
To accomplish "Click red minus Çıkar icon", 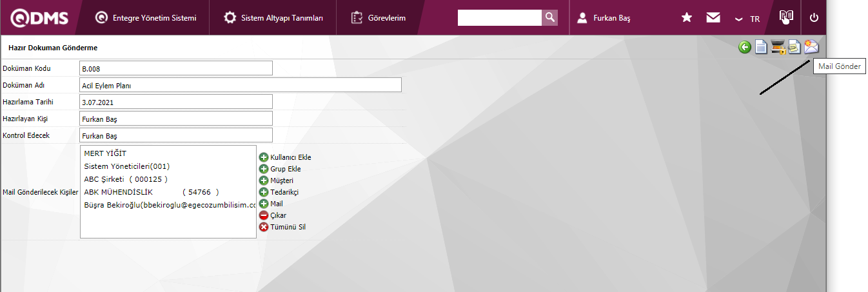I will pos(264,215).
